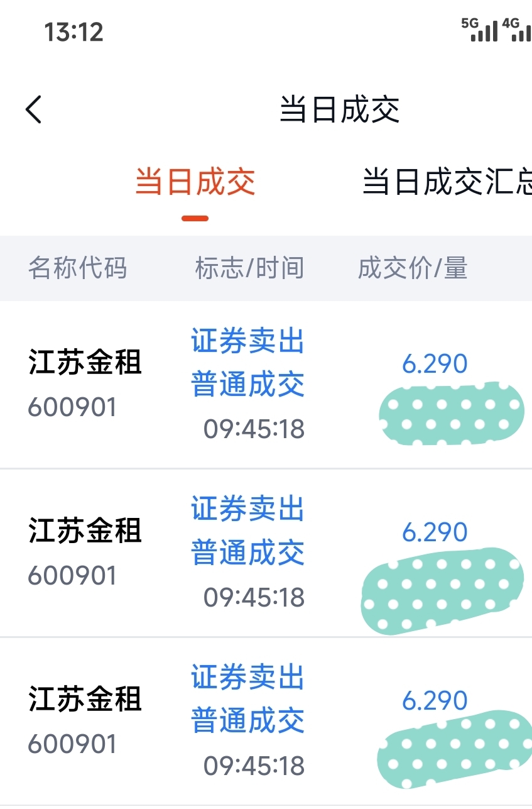Tap the 名称代码 column header

point(77,268)
